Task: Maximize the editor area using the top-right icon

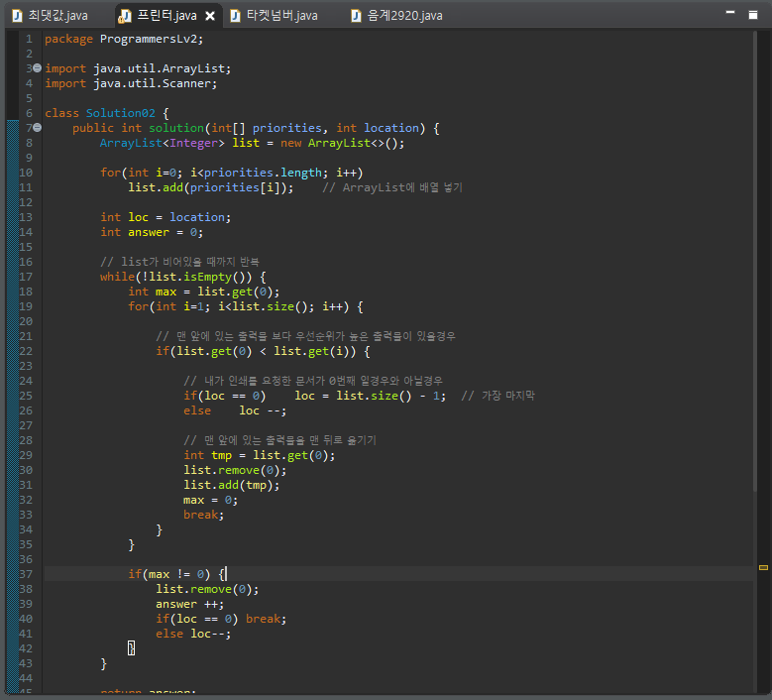Action: point(753,13)
